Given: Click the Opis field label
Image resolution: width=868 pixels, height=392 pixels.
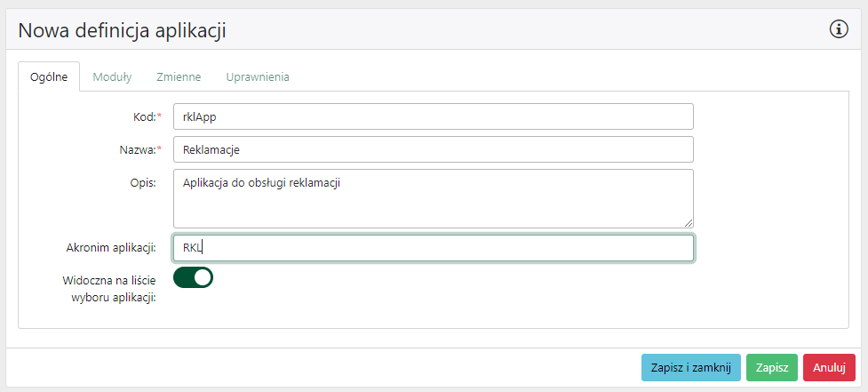Looking at the screenshot, I should (x=142, y=182).
